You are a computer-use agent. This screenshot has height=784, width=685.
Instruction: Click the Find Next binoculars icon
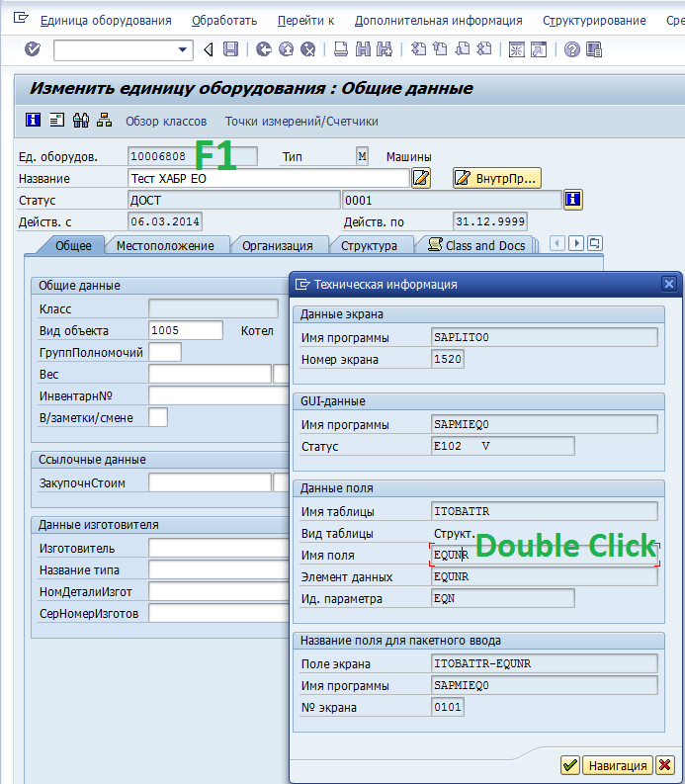coord(385,49)
